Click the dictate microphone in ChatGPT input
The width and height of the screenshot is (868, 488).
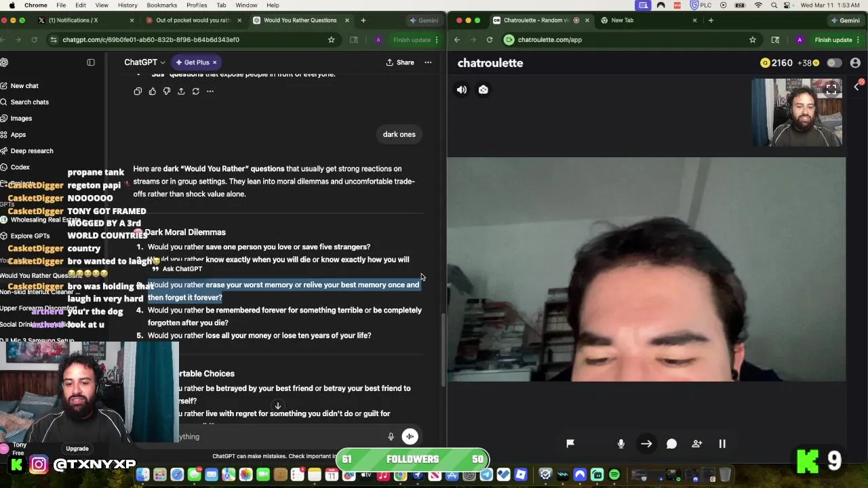pyautogui.click(x=391, y=436)
